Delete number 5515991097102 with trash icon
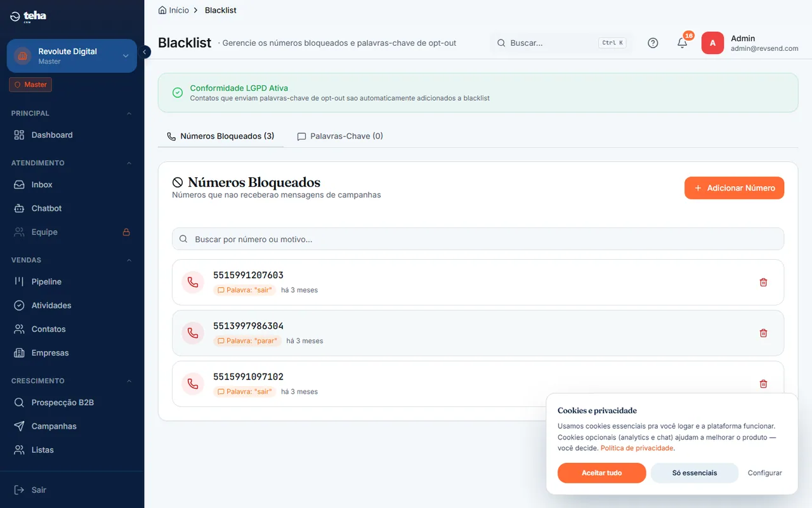This screenshot has width=812, height=508. coord(764,384)
